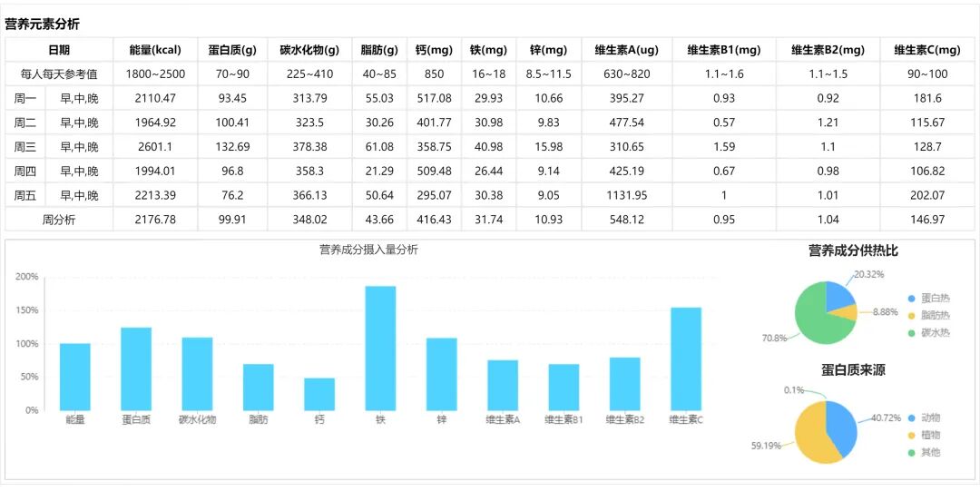Click the 钙 bar in the chart

319,394
